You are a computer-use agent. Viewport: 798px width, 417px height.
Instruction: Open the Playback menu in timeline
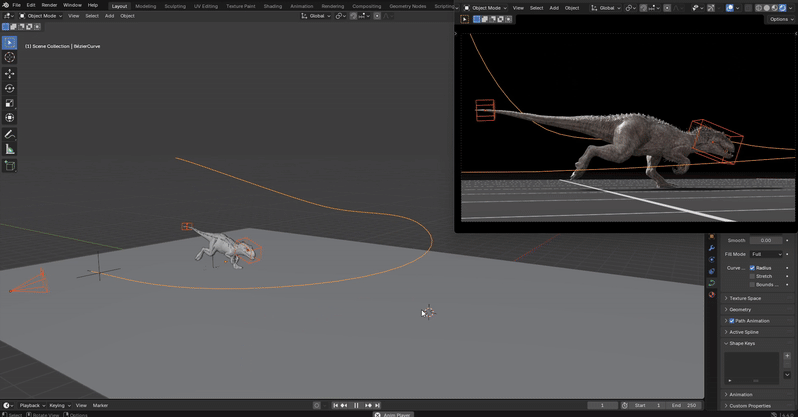point(32,405)
